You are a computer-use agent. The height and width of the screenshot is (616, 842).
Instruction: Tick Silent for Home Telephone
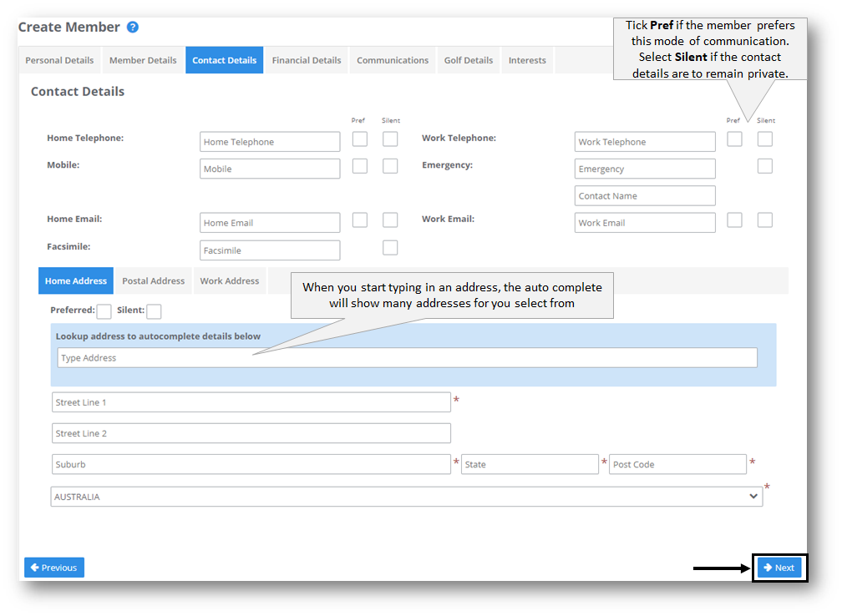point(390,139)
